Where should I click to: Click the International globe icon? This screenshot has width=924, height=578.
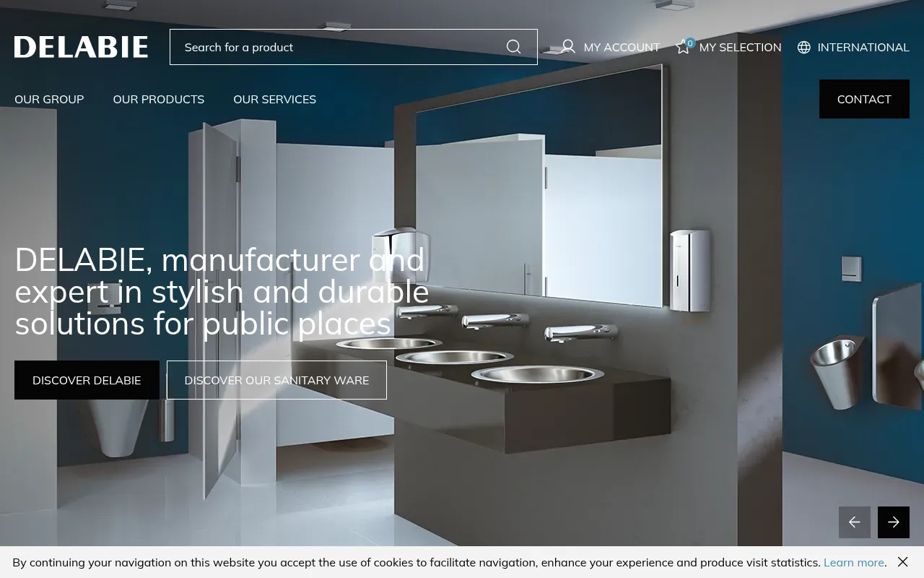coord(804,47)
